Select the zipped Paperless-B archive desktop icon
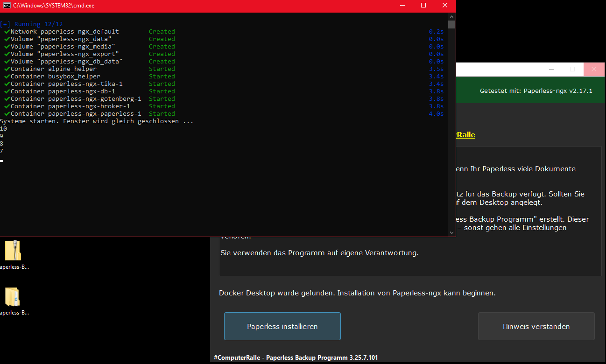 pos(13,251)
